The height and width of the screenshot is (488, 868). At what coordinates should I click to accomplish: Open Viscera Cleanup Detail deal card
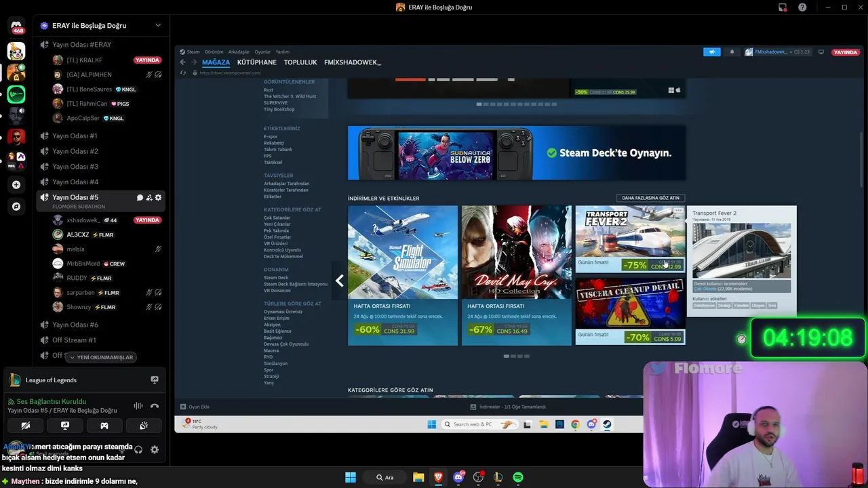[630, 311]
